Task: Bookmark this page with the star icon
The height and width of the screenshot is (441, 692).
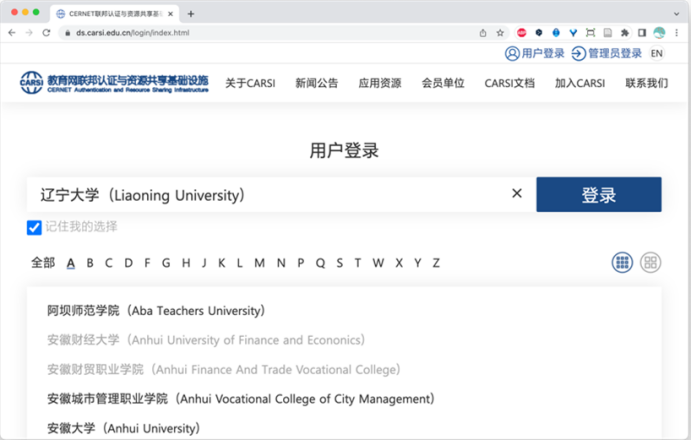Action: tap(500, 33)
